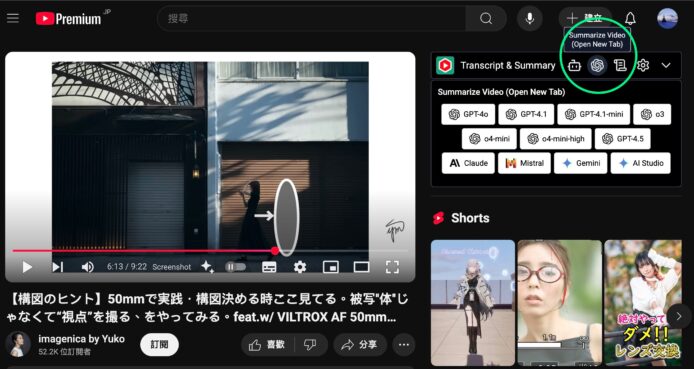Image resolution: width=694 pixels, height=369 pixels.
Task: Summarize with the GPT-4o option
Action: [468, 114]
